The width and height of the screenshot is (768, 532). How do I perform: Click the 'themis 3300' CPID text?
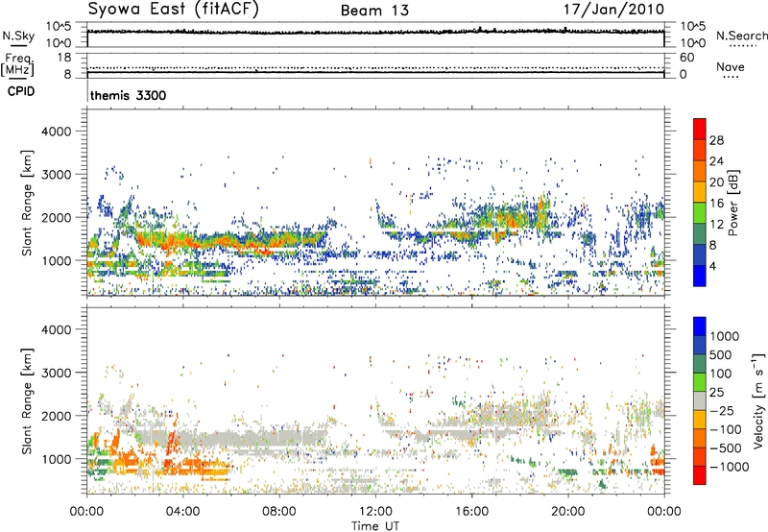pos(129,95)
